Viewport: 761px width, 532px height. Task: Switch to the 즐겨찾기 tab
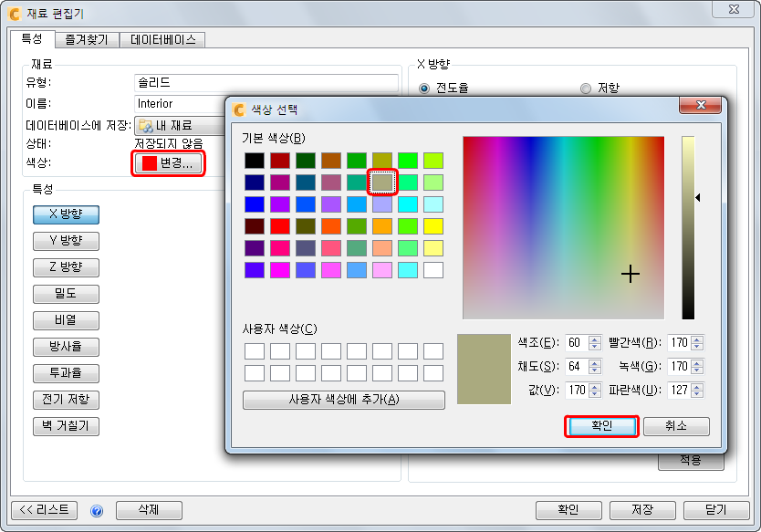click(89, 39)
